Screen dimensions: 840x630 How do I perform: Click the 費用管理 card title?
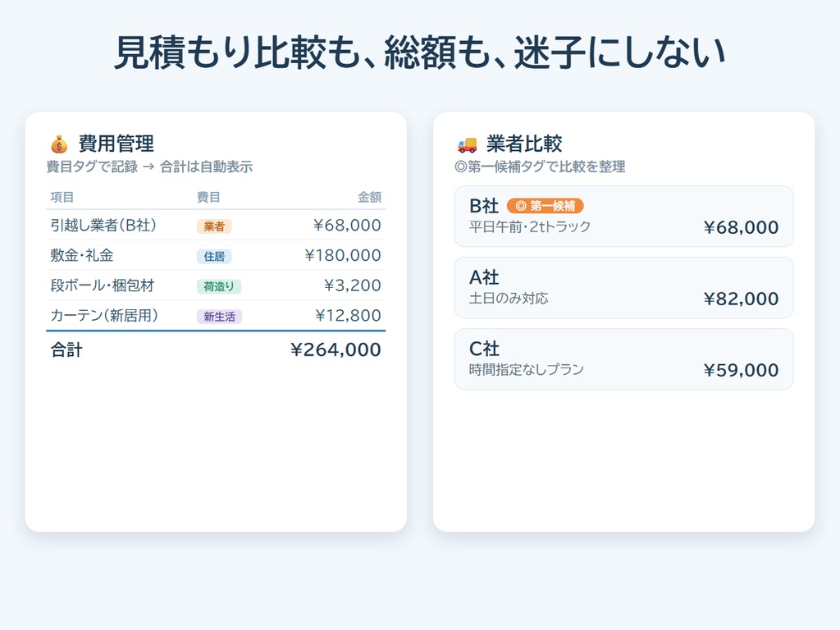click(116, 144)
